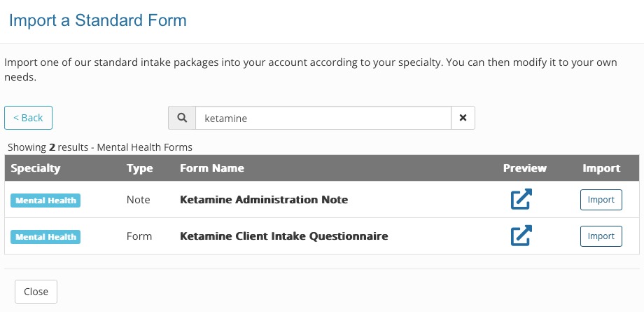Click the Type column header

click(139, 168)
